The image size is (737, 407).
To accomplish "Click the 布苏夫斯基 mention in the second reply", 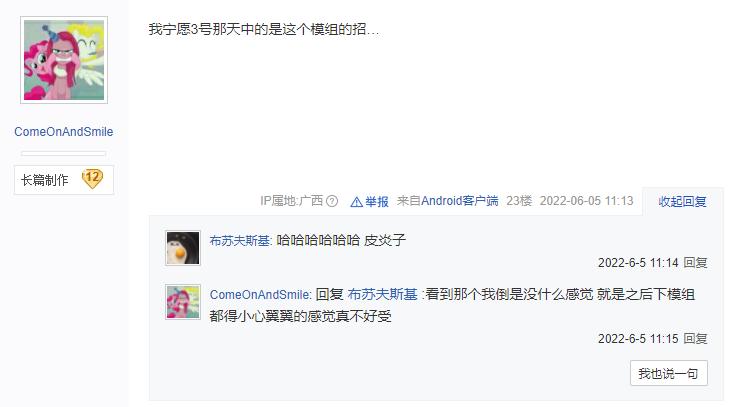I will pos(383,295).
